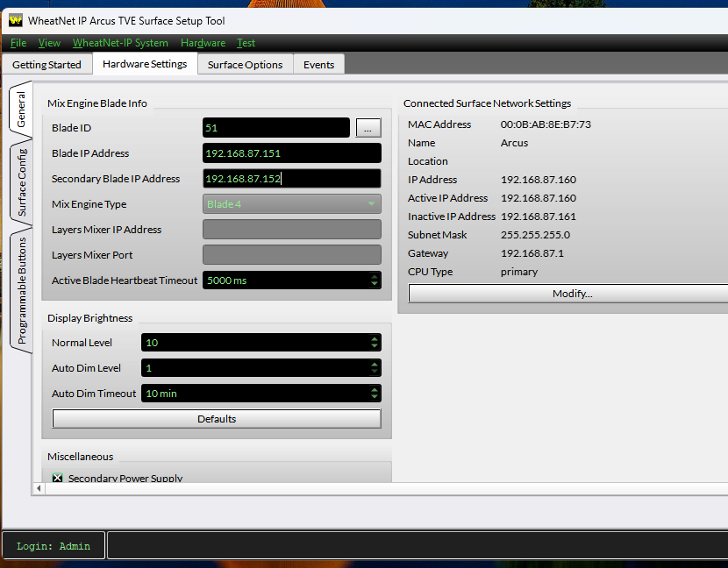Click the Blade ID input field
Image resolution: width=728 pixels, height=568 pixels.
pyautogui.click(x=275, y=128)
